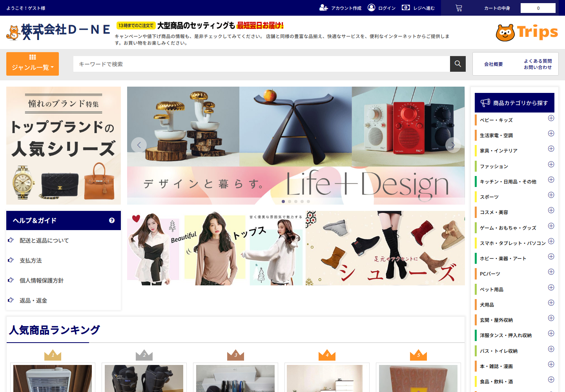Click the login user circle icon
Viewport: 565px width, 392px height.
(371, 7)
